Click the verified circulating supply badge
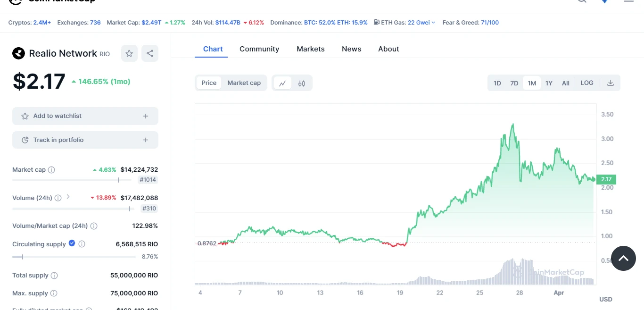The image size is (644, 310). [72, 243]
